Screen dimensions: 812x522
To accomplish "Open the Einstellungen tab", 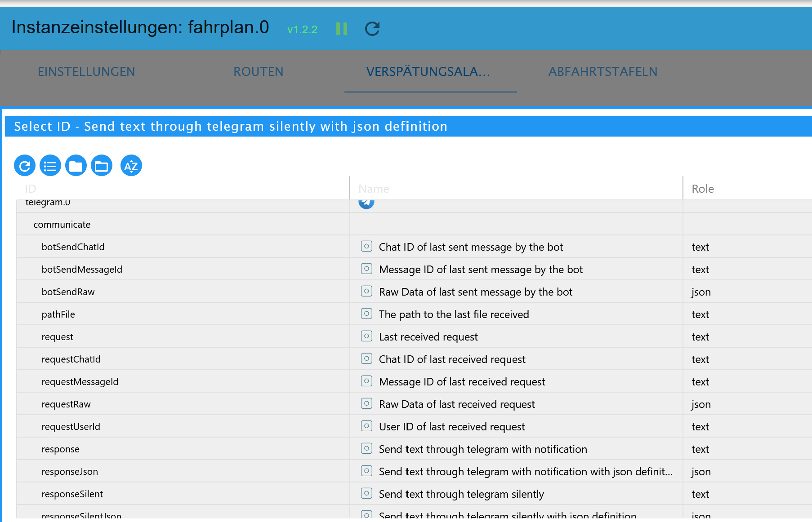I will [86, 72].
